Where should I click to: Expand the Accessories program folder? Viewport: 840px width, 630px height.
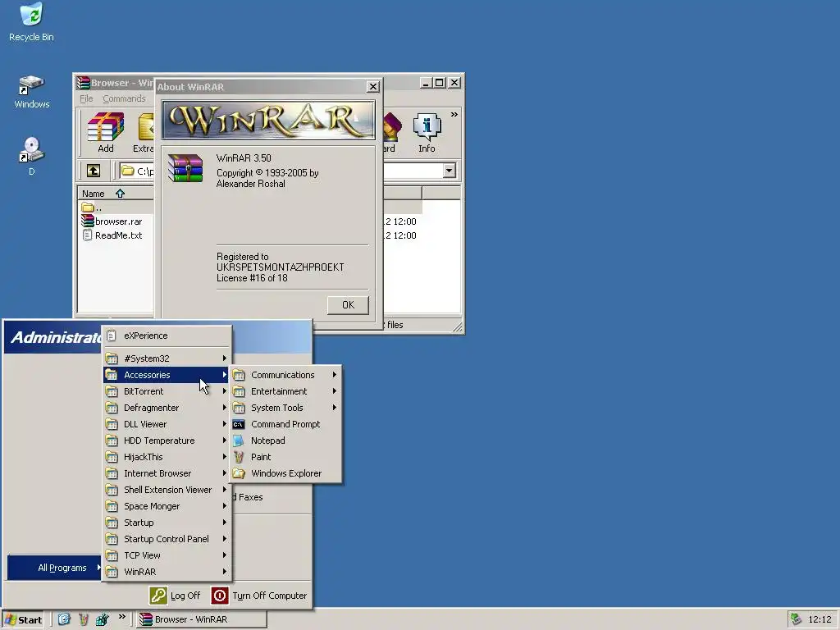[x=167, y=375]
